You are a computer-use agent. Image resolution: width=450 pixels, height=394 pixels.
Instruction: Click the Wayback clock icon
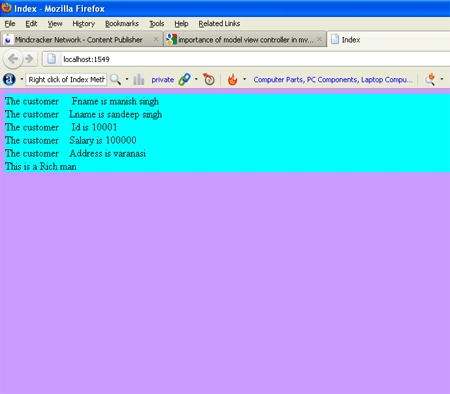209,79
